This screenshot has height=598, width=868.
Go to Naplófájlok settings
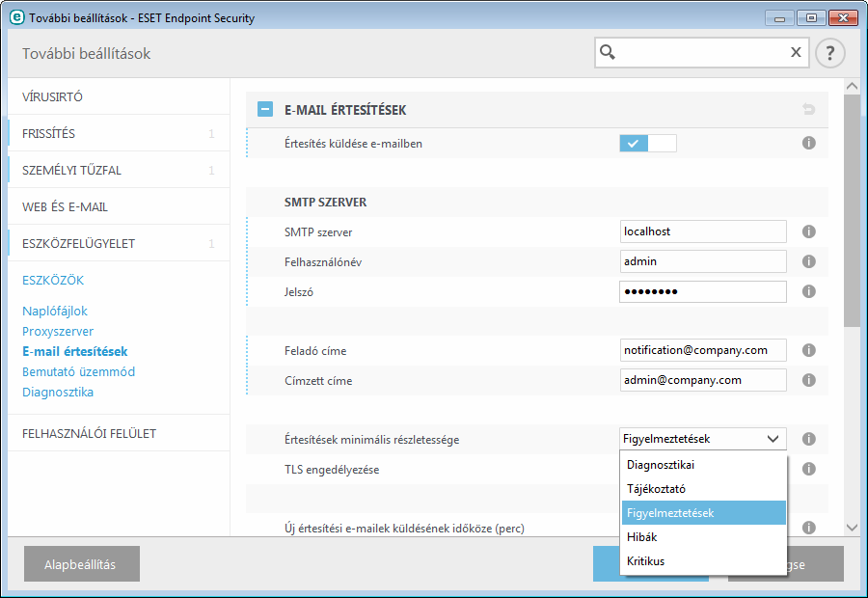click(55, 312)
